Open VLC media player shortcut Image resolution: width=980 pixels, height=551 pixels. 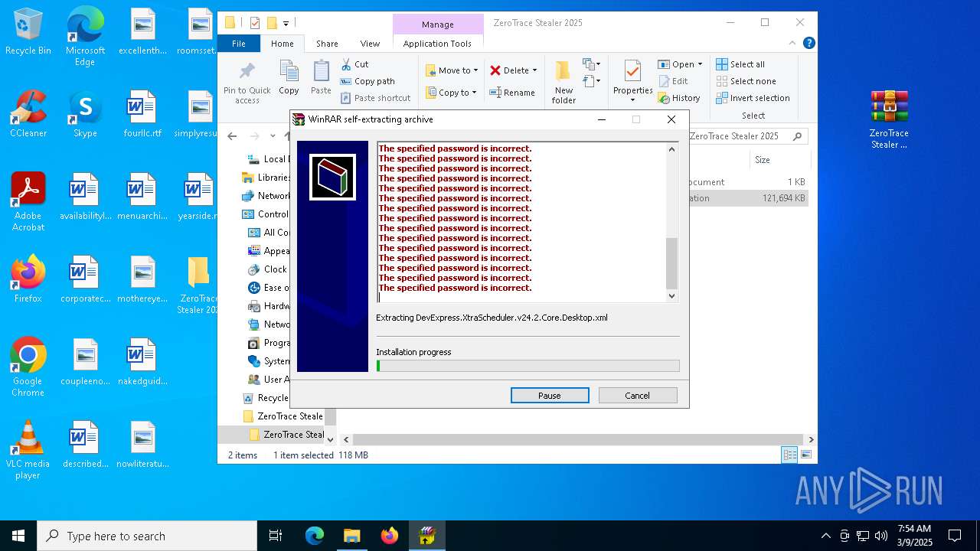pyautogui.click(x=28, y=450)
